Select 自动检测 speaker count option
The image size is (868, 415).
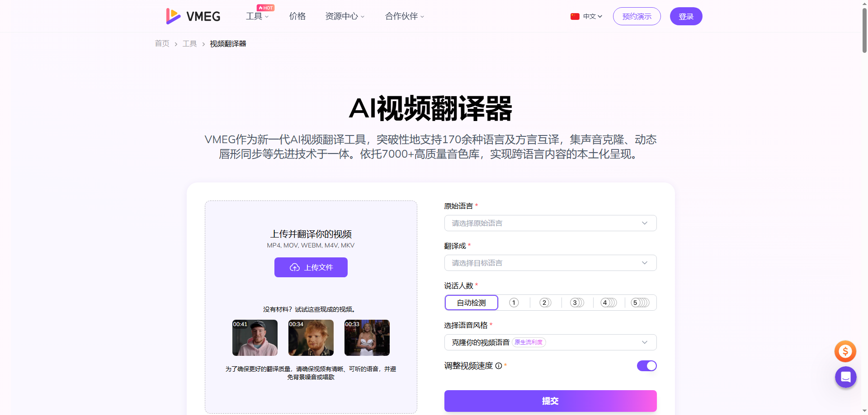tap(471, 303)
